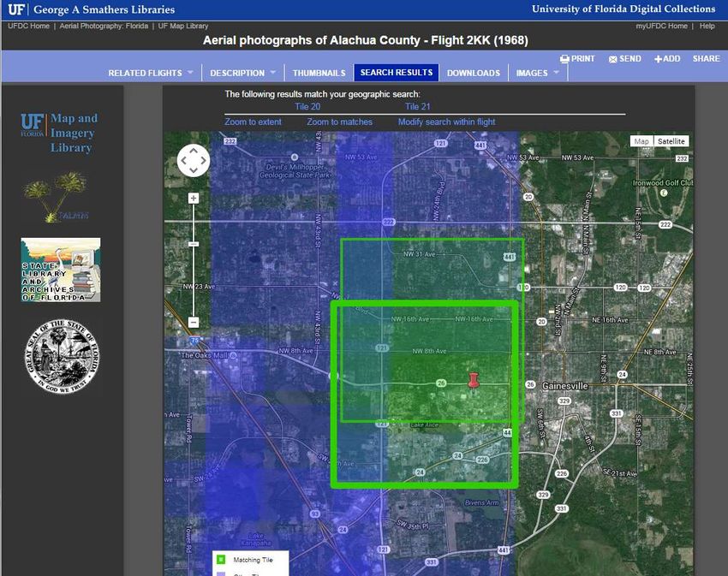Click the Bivens Arm map label

point(482,502)
